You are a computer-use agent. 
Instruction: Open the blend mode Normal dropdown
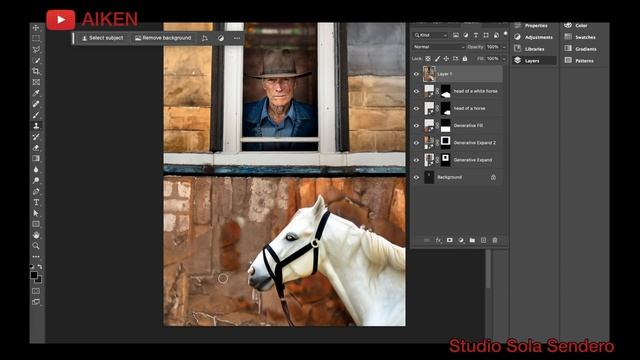[x=438, y=47]
